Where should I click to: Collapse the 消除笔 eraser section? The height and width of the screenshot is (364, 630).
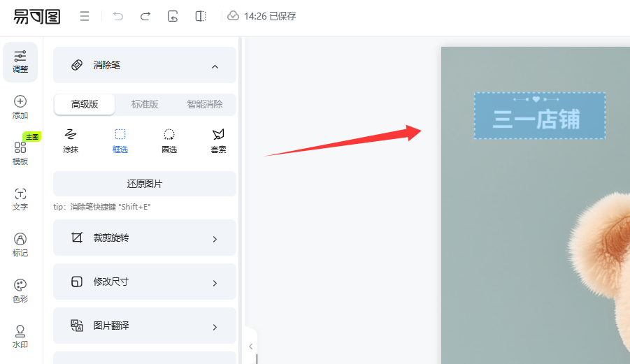point(215,66)
